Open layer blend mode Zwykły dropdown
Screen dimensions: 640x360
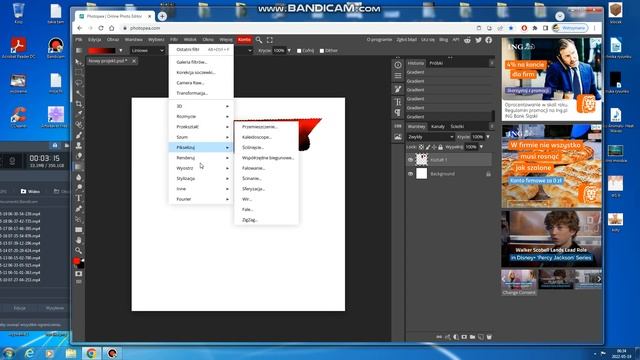coord(431,137)
